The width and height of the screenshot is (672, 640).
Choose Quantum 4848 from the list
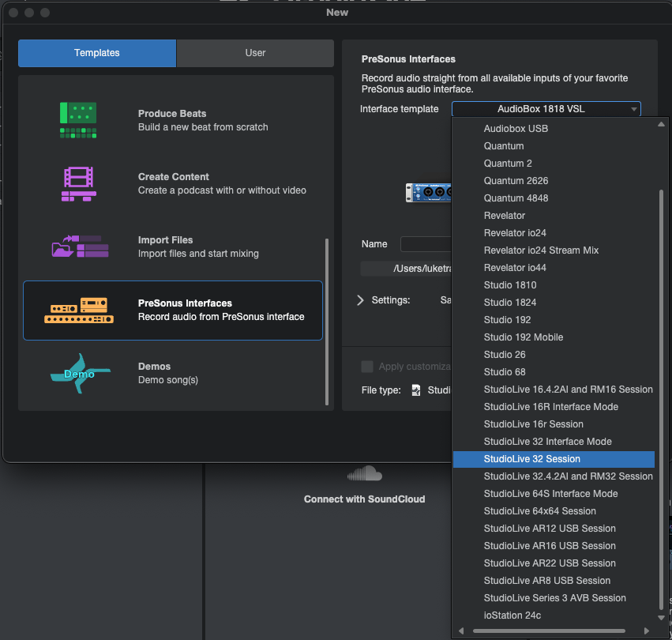click(554, 198)
